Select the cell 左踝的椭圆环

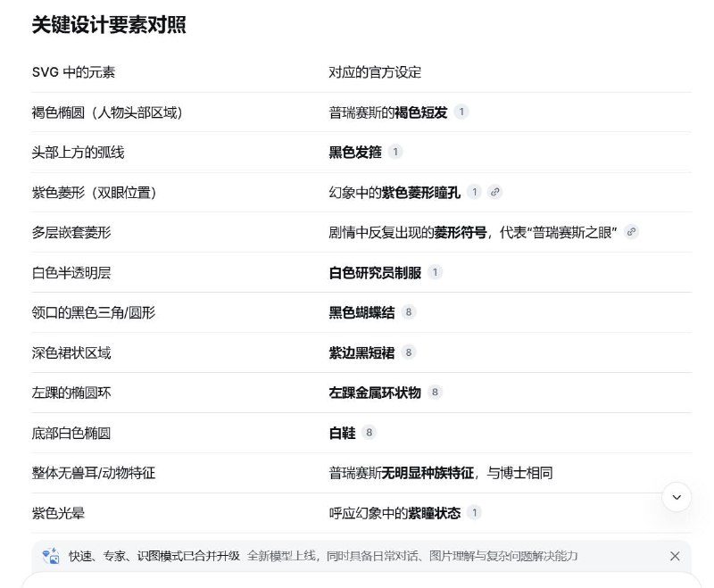coord(71,393)
